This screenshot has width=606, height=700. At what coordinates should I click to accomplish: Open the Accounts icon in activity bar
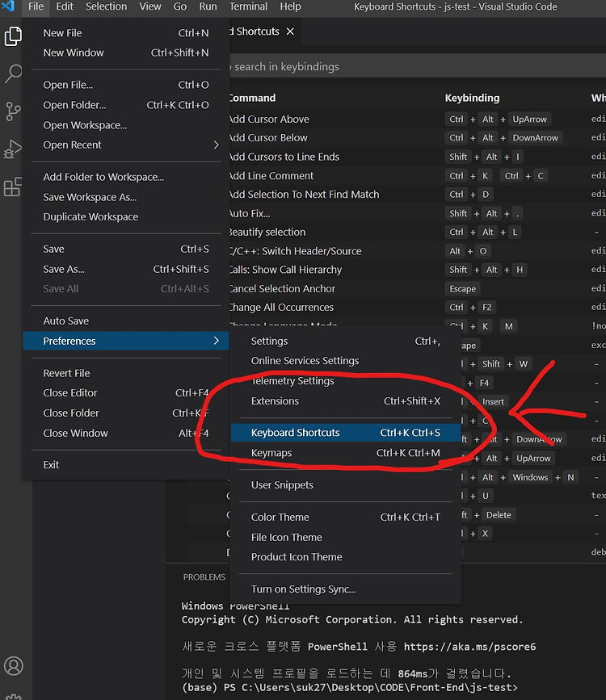14,665
